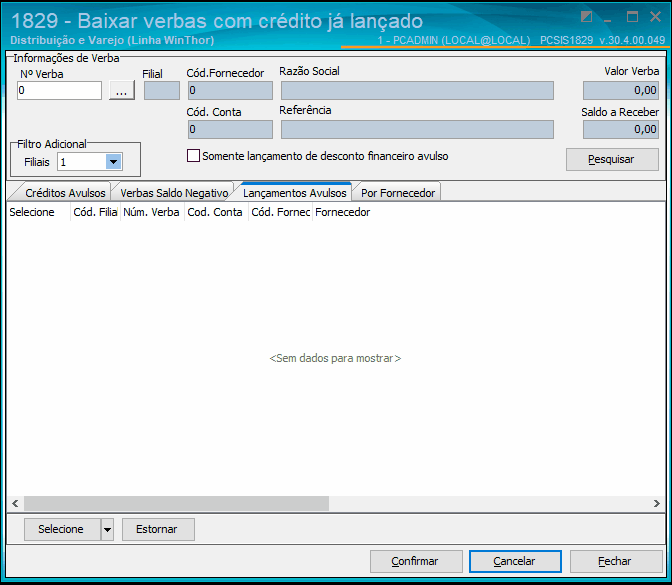Sort by the Selecione column header
The width and height of the screenshot is (672, 585).
(x=38, y=212)
